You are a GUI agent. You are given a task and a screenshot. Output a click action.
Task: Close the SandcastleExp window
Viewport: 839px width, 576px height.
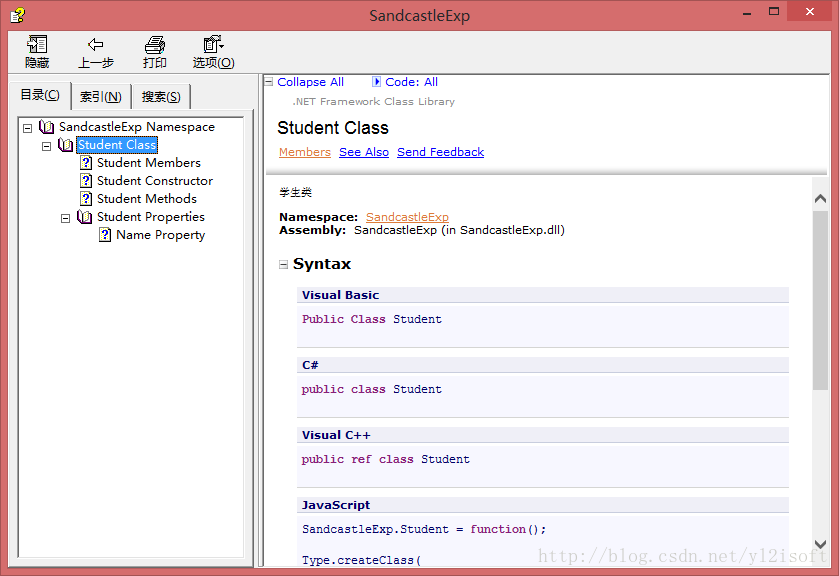tap(810, 12)
